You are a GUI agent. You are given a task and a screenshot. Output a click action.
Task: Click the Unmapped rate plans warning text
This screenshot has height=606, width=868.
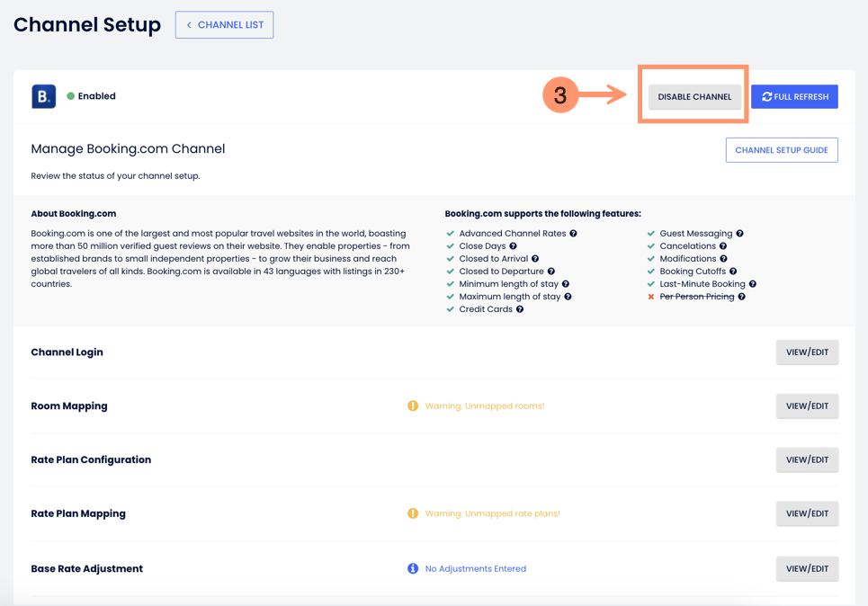click(492, 514)
